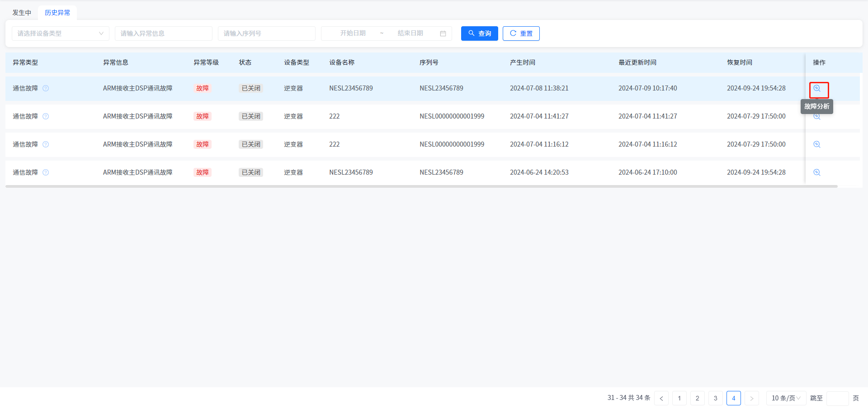Open fault analysis for third row
The image size is (868, 409).
(816, 145)
